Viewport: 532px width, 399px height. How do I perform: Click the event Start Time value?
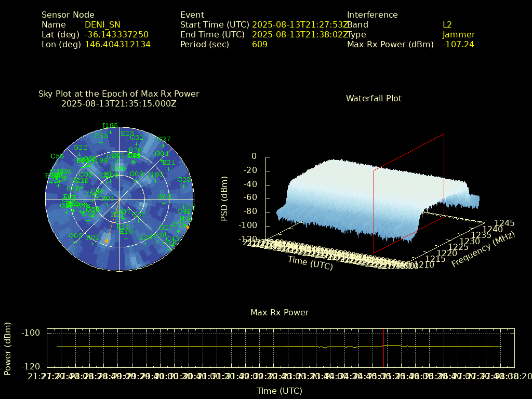point(300,24)
